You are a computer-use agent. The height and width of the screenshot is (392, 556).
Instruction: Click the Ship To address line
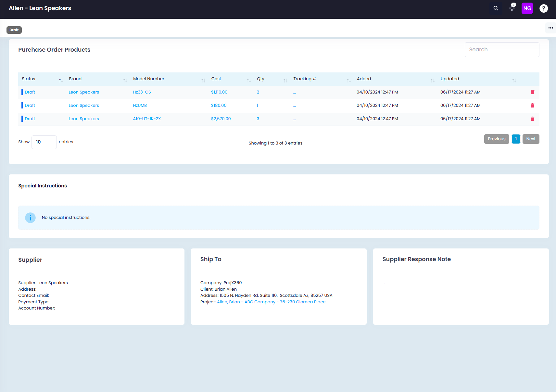point(266,296)
